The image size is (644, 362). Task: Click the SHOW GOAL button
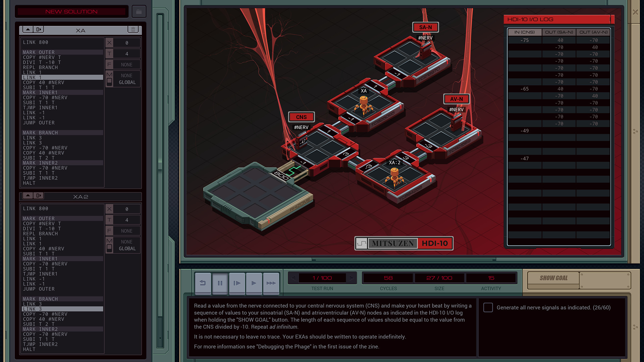tap(553, 278)
